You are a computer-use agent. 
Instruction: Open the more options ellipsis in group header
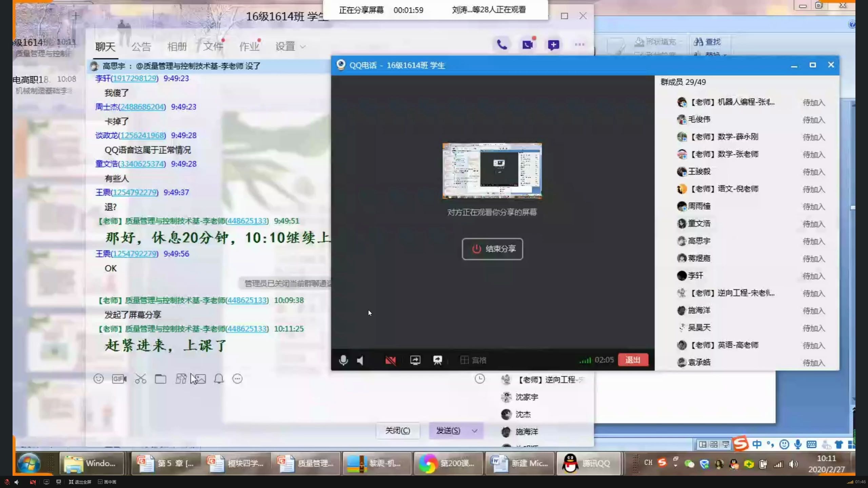pos(579,44)
